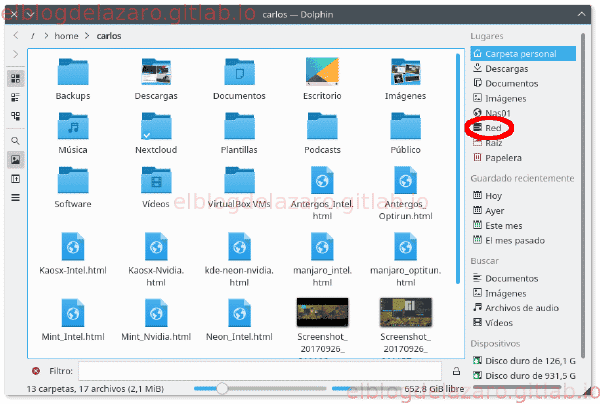600x404 pixels.
Task: Switch to compact view mode
Action: point(16,97)
